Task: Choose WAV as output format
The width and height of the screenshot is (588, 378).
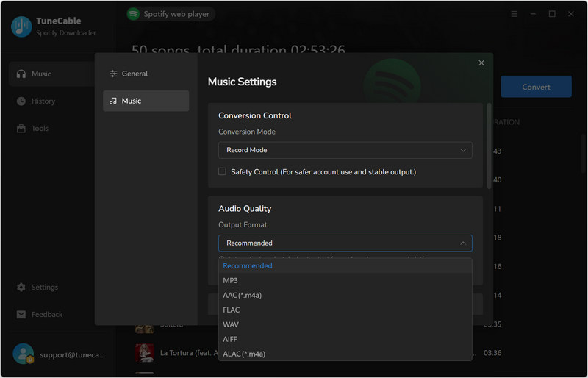Action: [x=345, y=324]
